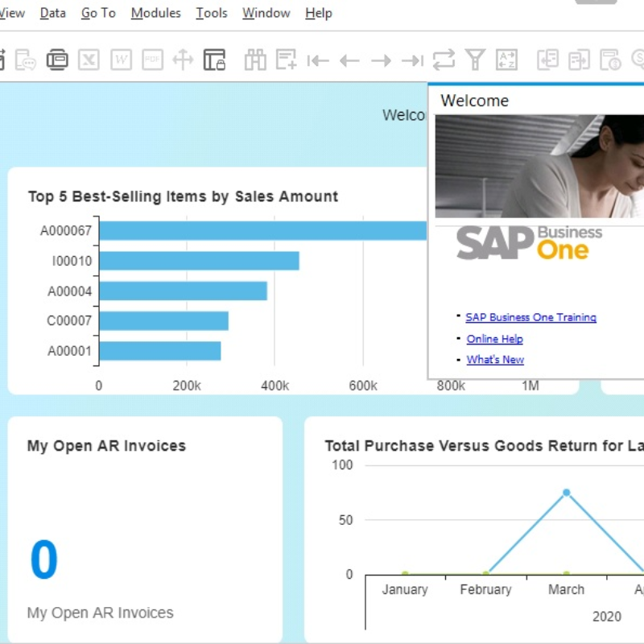This screenshot has height=644, width=644.
Task: Click the Export to PDF toolbar icon
Action: [x=152, y=60]
